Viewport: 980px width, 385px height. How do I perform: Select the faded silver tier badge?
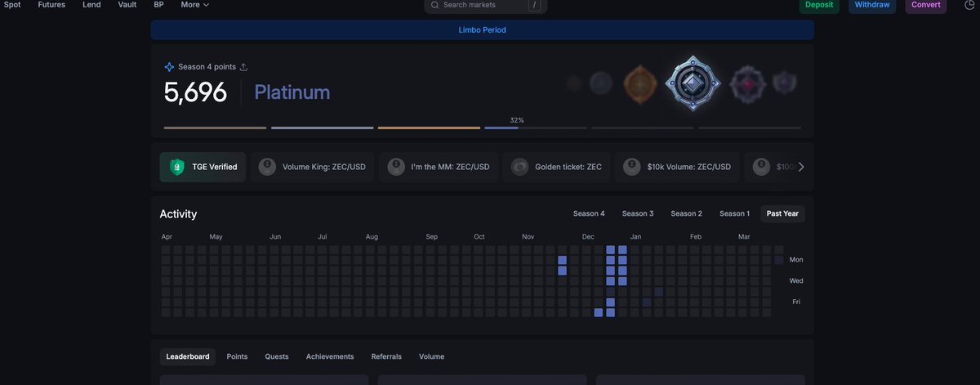click(x=601, y=83)
